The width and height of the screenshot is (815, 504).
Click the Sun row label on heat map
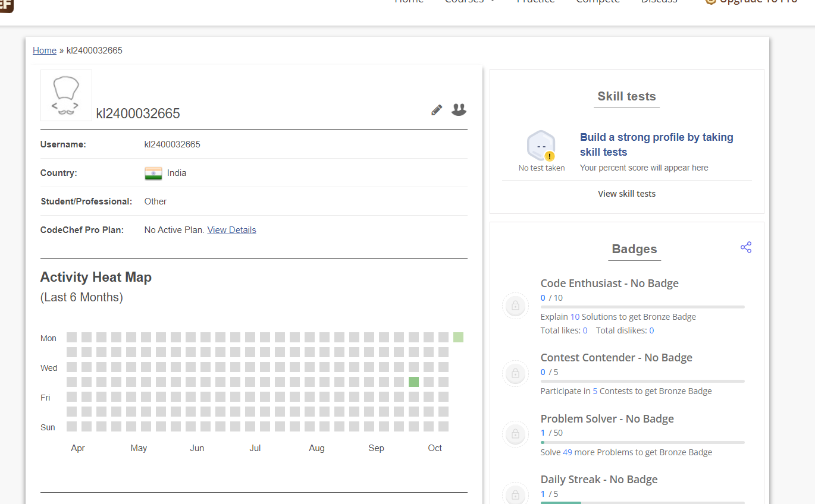tap(48, 427)
